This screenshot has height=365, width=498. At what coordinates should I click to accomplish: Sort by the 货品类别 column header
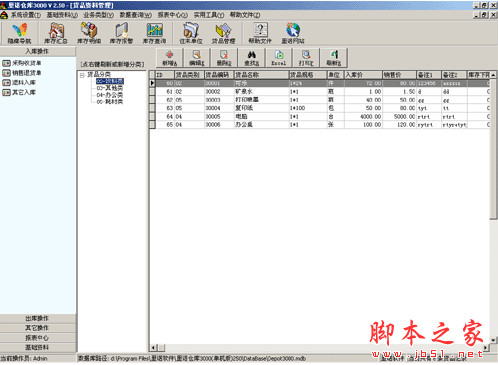point(189,75)
